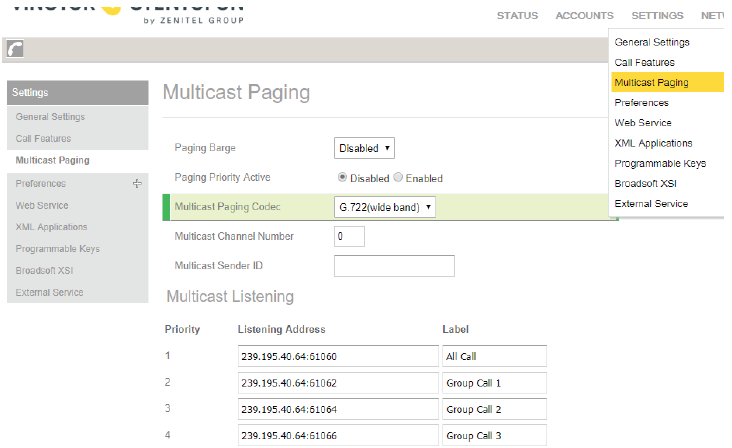This screenshot has height=448, width=732.
Task: Select Call Features in dropdown menu
Action: 645,62
